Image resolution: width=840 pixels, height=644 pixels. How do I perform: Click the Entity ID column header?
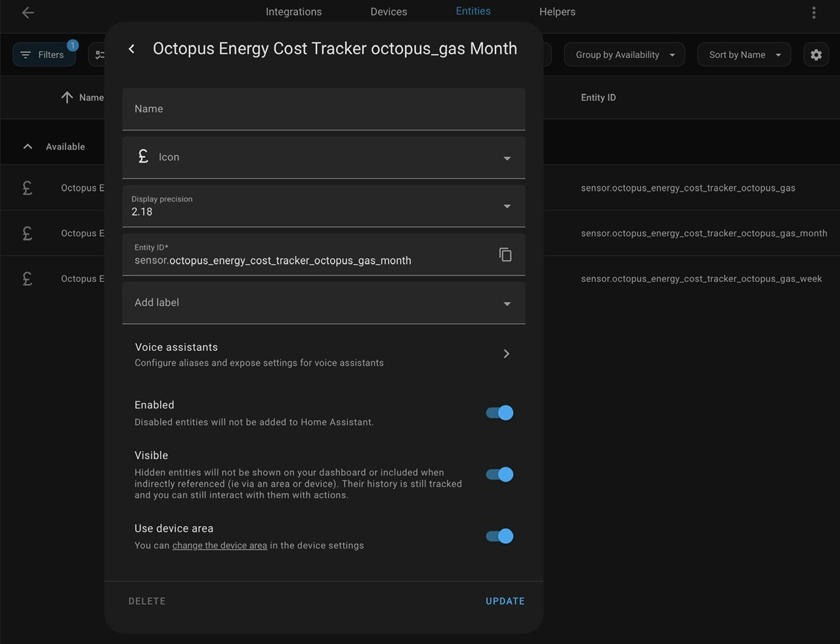coord(598,98)
